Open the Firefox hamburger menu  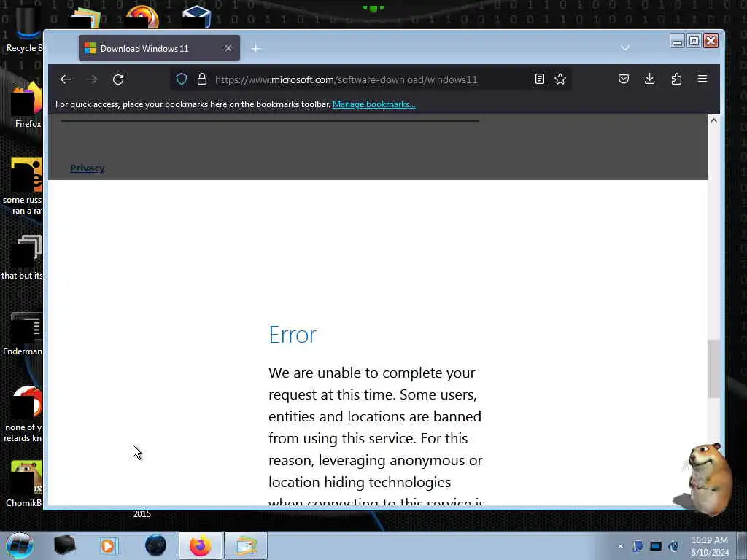tap(703, 79)
